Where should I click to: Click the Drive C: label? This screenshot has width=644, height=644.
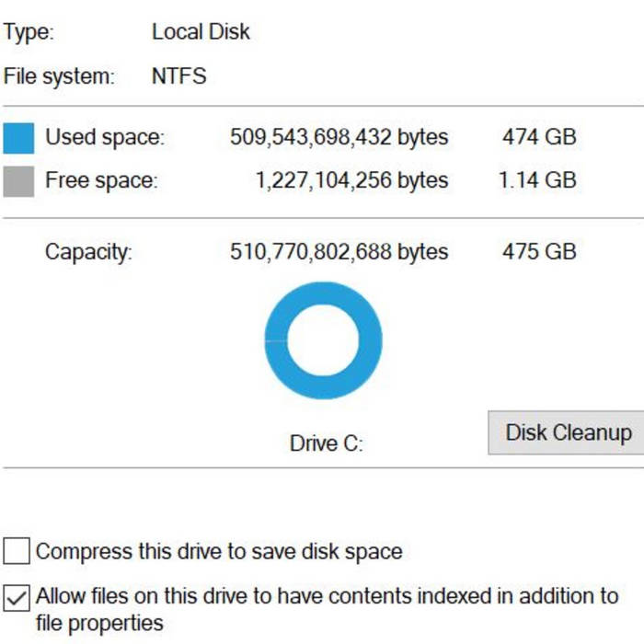[327, 443]
